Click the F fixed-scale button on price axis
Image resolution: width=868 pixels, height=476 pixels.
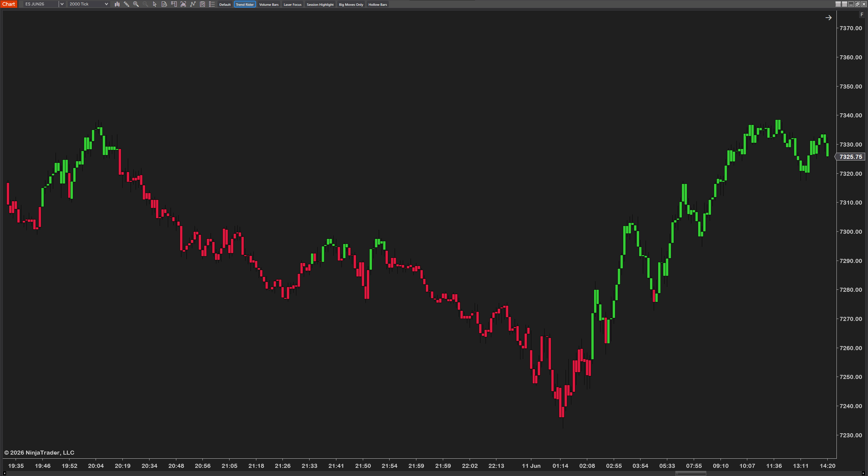(862, 15)
